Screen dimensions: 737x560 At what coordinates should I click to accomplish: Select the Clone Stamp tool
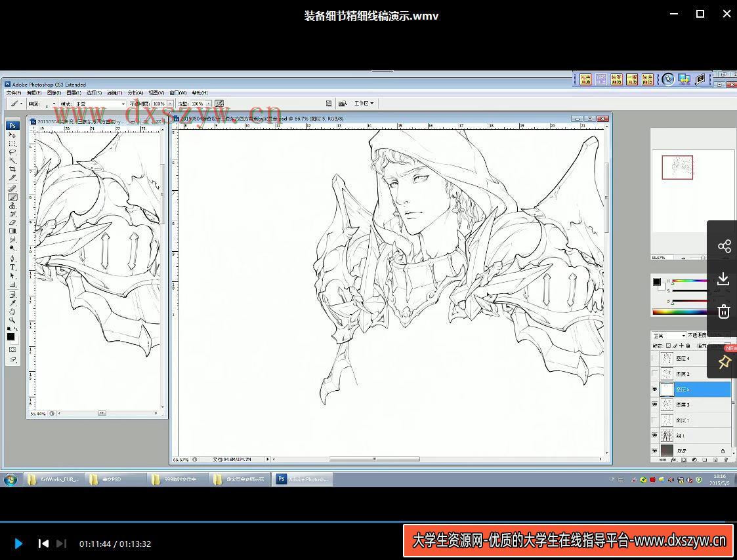[12, 205]
